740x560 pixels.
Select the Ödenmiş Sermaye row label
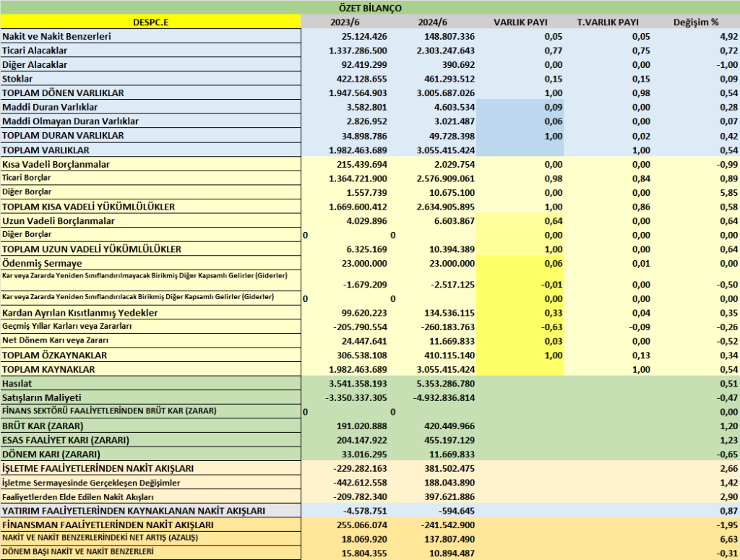(150, 263)
